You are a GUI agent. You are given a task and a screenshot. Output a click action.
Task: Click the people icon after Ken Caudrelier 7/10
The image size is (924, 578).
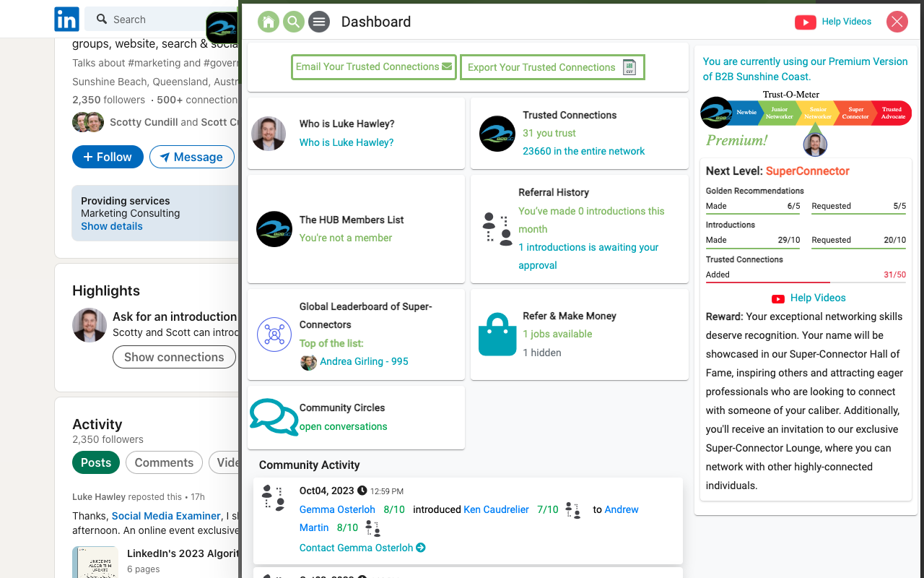pos(573,510)
